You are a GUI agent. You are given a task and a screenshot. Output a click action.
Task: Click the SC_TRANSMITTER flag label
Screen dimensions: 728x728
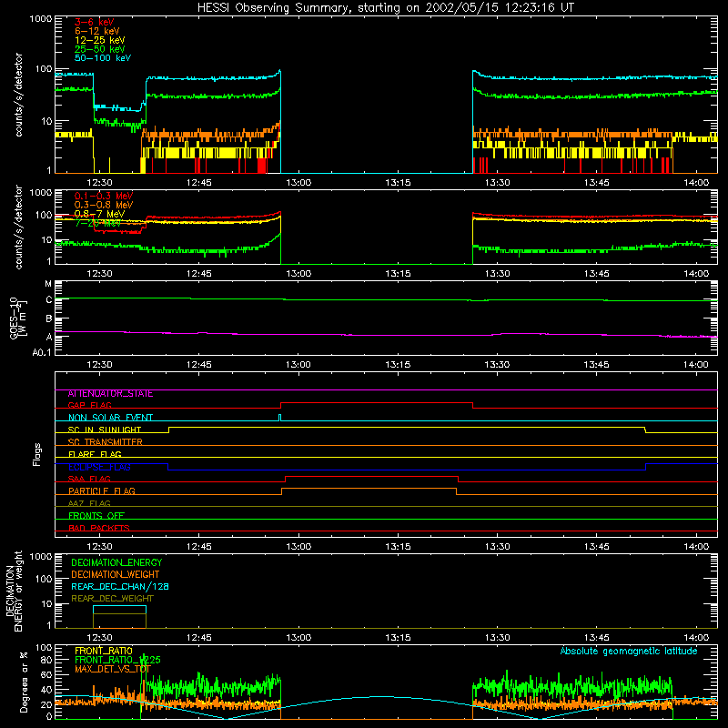coord(105,442)
